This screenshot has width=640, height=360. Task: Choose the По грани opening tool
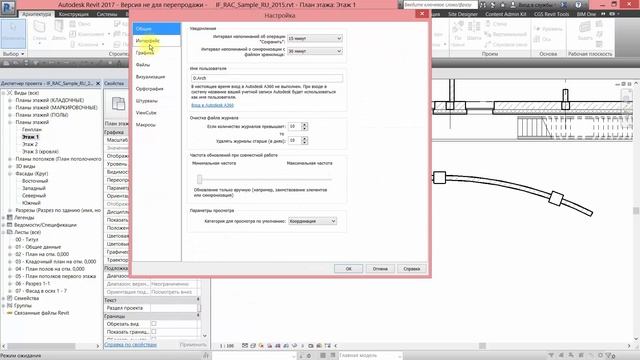pos(458,33)
